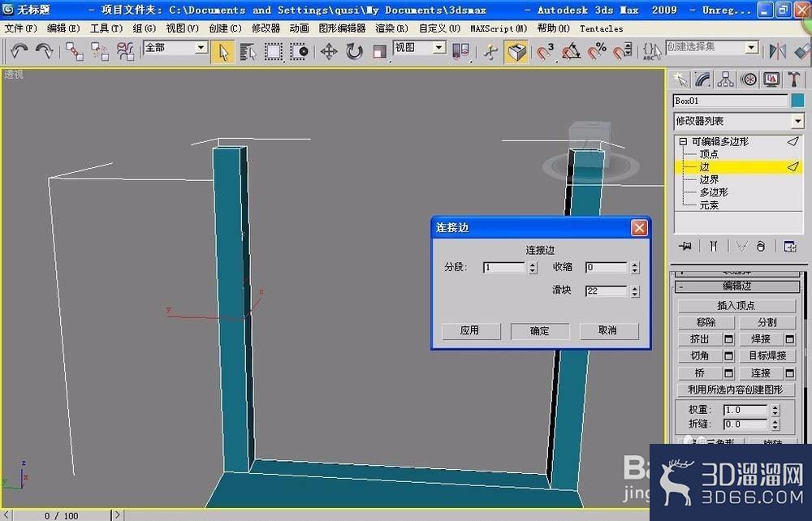Screen dimensions: 812x521
Task: Open Configure Modifier Sets icon
Action: click(790, 246)
